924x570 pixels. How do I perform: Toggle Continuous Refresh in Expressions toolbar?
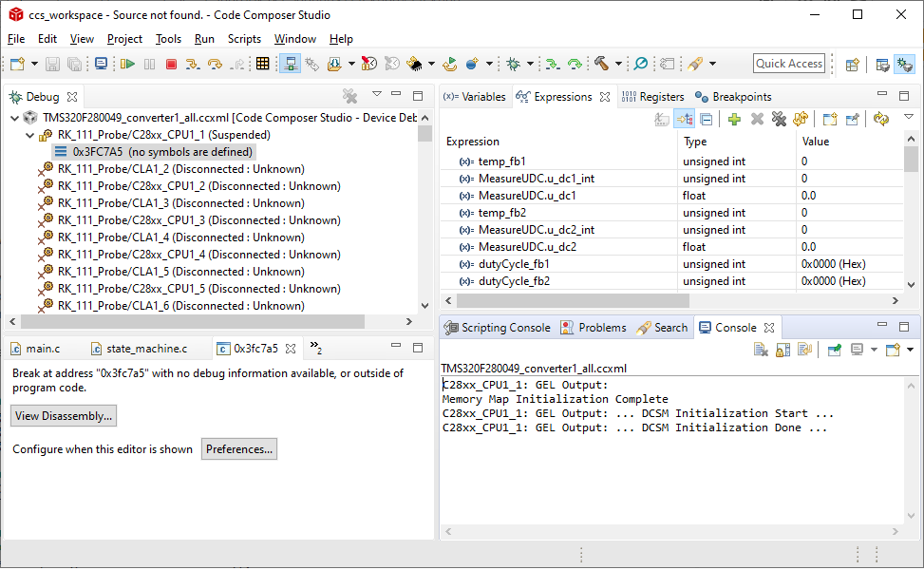coord(881,119)
